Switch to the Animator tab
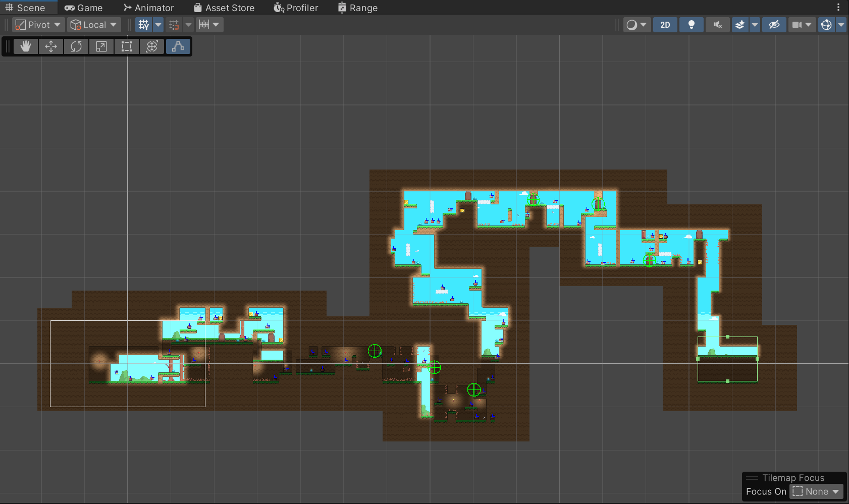The width and height of the screenshot is (849, 504). pos(149,8)
